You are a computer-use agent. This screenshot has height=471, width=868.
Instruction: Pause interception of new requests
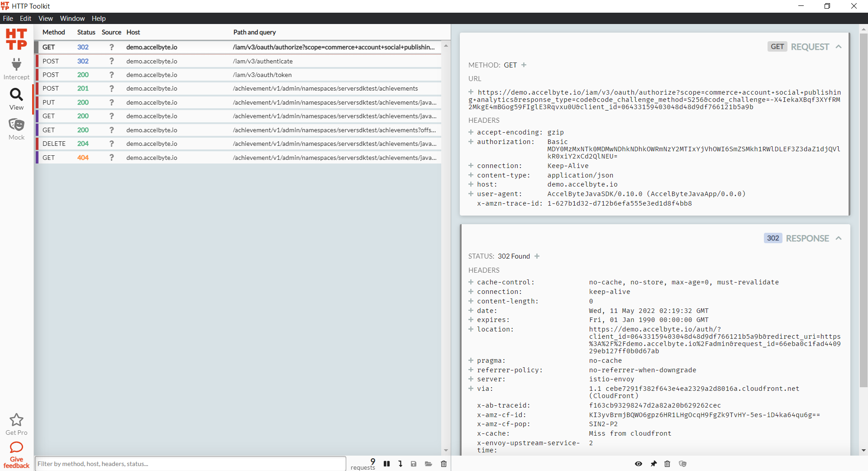point(386,464)
